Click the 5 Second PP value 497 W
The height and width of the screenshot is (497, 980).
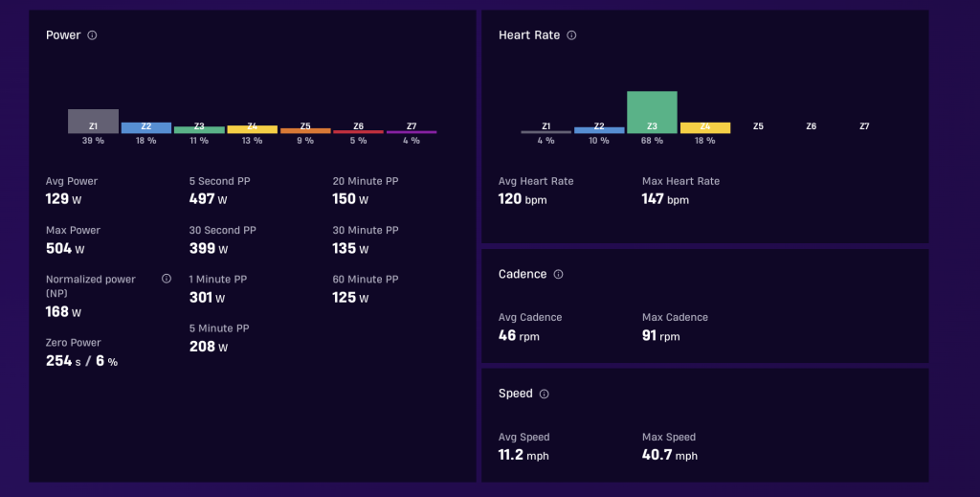click(208, 199)
